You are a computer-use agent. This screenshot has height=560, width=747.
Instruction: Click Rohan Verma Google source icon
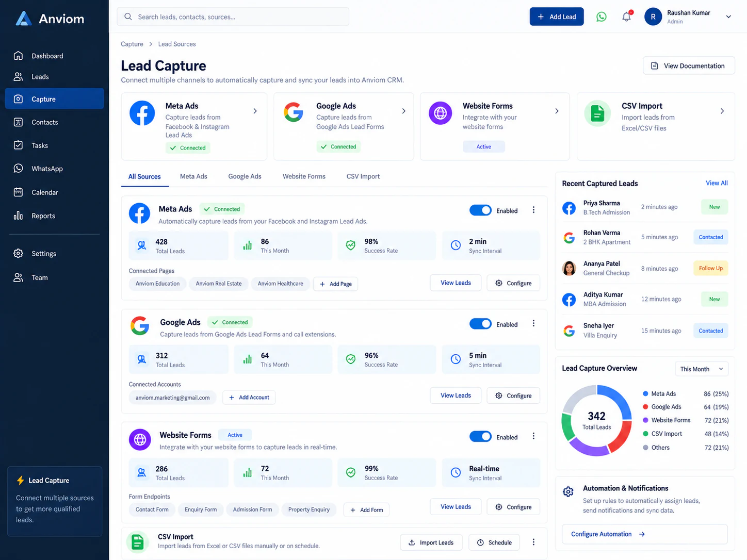point(569,238)
